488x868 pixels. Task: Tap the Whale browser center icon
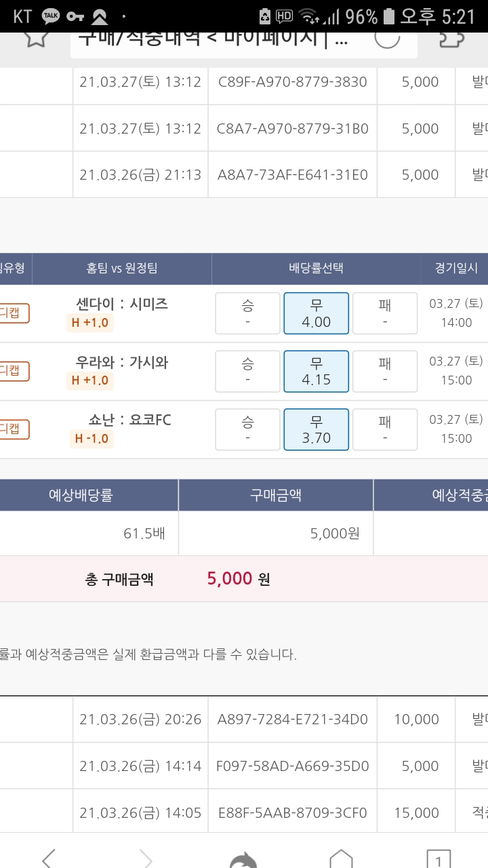tap(243, 859)
